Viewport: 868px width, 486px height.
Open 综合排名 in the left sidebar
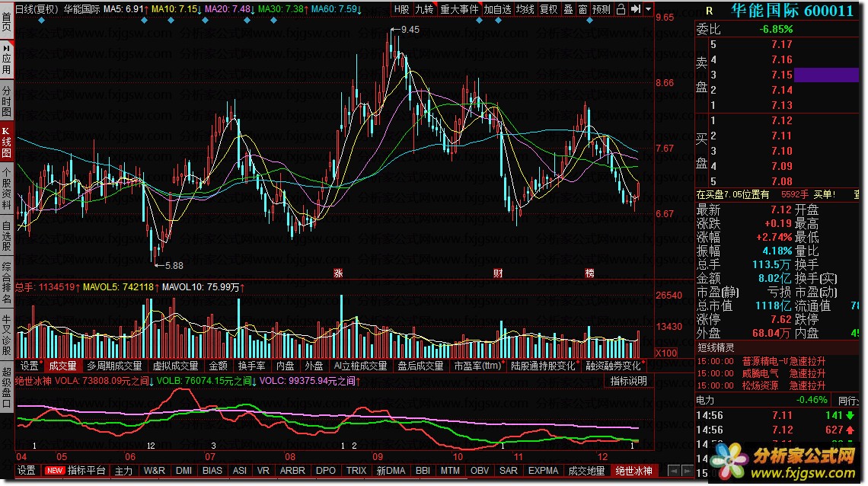[x=7, y=283]
